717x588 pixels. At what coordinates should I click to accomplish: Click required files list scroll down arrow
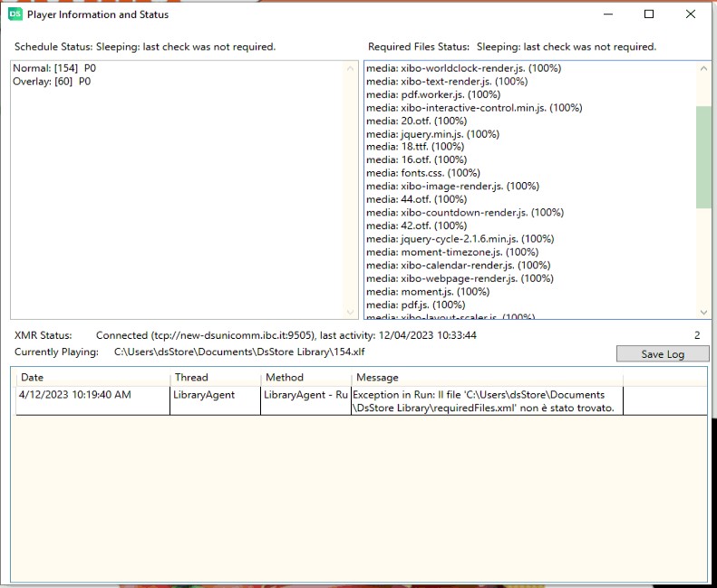[703, 313]
